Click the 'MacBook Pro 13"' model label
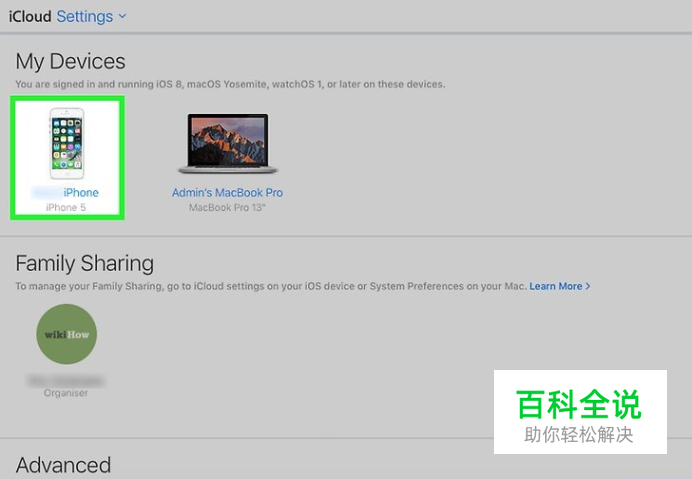 (227, 207)
